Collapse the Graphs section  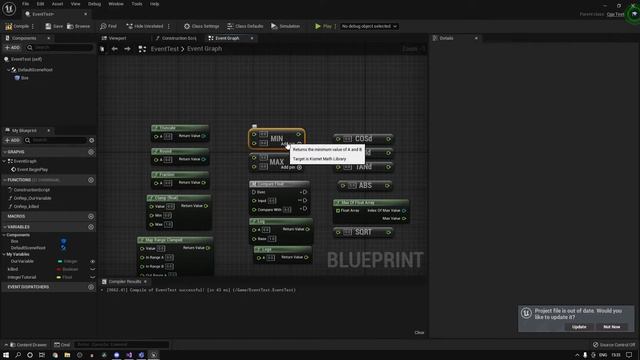click(4, 152)
